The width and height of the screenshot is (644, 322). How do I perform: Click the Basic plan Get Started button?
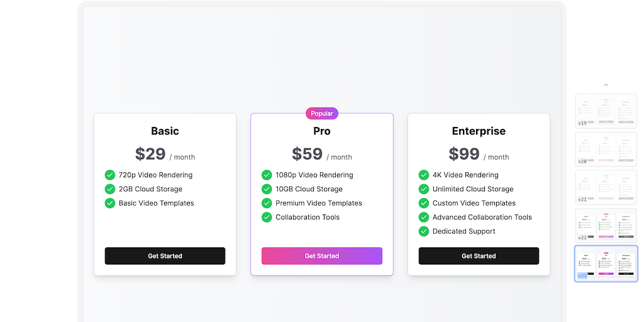click(165, 256)
